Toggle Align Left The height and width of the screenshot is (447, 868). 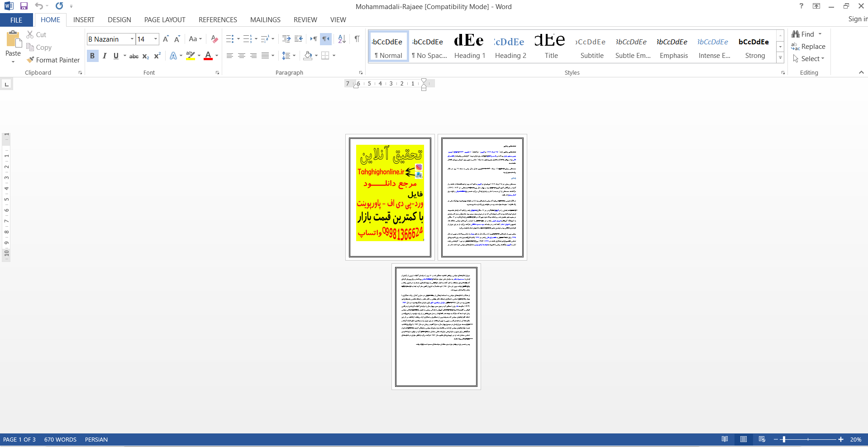(230, 56)
